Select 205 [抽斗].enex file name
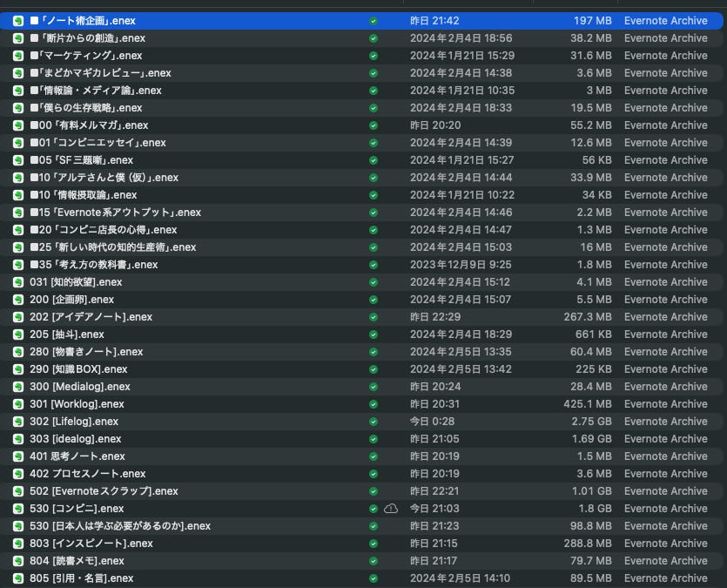The image size is (727, 588). 67,335
